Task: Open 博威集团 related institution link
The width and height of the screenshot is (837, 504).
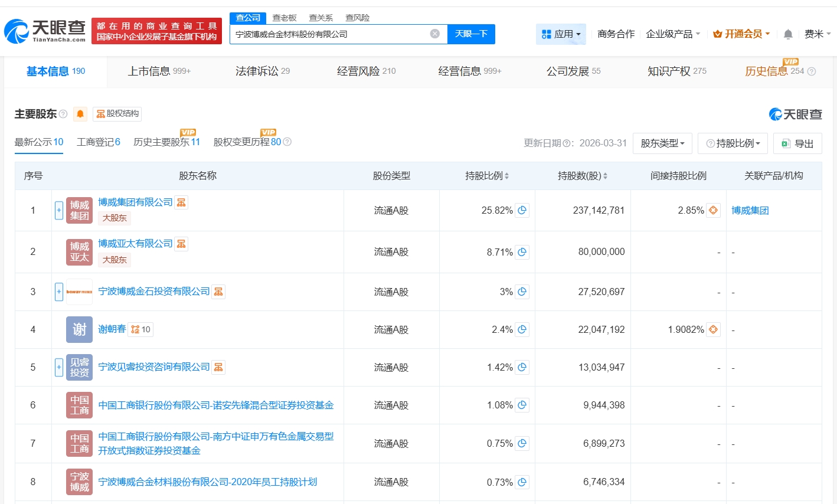Action: click(x=750, y=210)
